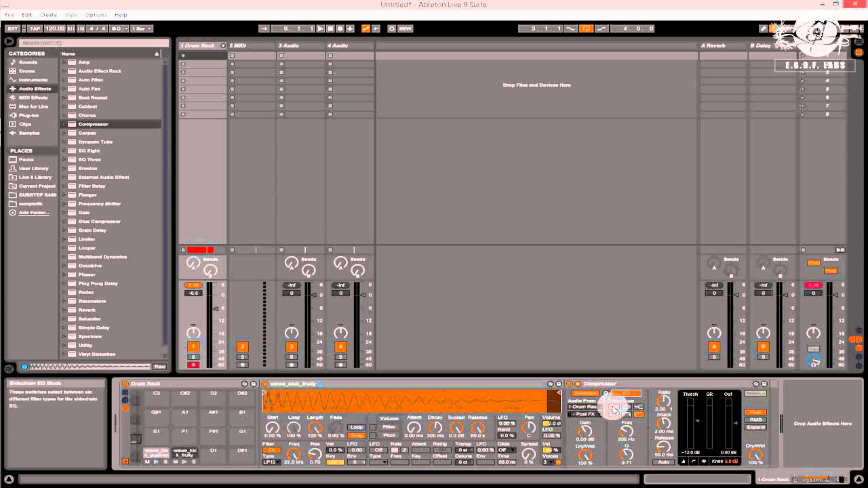The image size is (868, 488).
Task: Arm track 1 for recording
Action: pos(193,365)
